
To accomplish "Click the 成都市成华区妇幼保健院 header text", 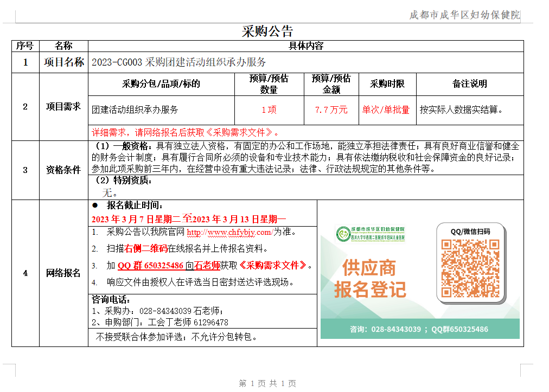I will click(464, 15).
